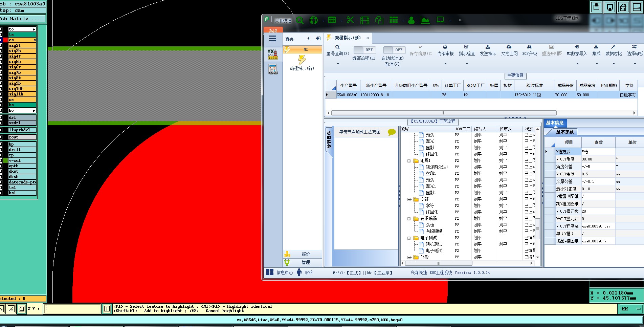Open dropdown arrow under 内部审核

445,64
